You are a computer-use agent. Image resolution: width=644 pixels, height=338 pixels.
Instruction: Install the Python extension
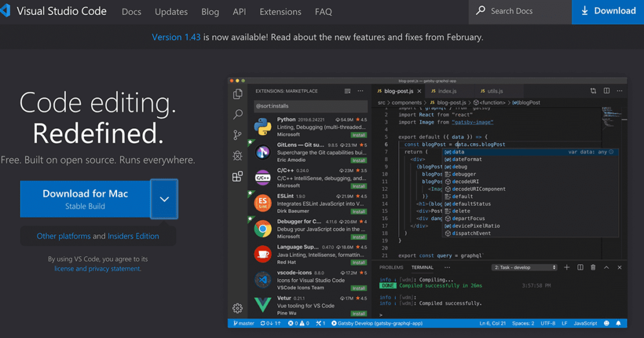point(358,135)
